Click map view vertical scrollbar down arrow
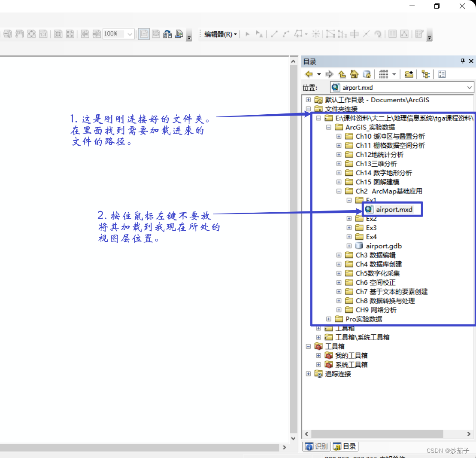The image size is (476, 458). point(293,438)
